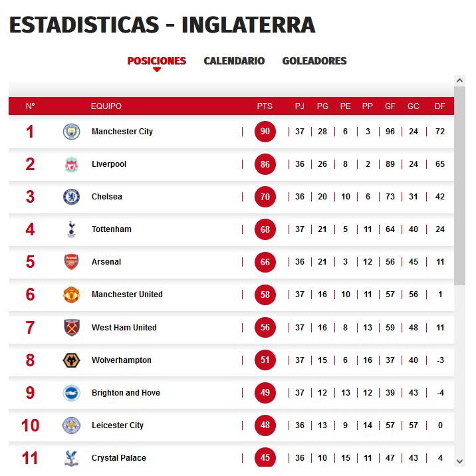Click the Manchester City club crest
Image resolution: width=476 pixels, height=476 pixels.
click(71, 132)
